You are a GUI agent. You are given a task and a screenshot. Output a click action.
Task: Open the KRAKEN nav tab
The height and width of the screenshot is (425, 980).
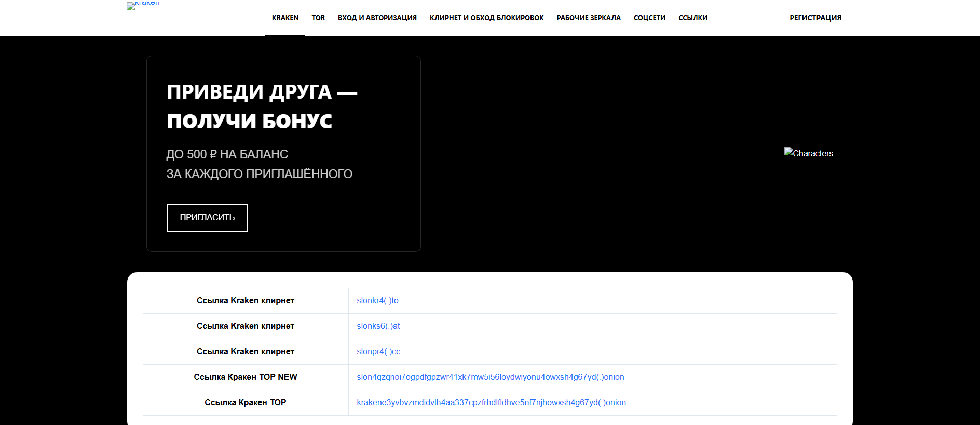coord(285,18)
